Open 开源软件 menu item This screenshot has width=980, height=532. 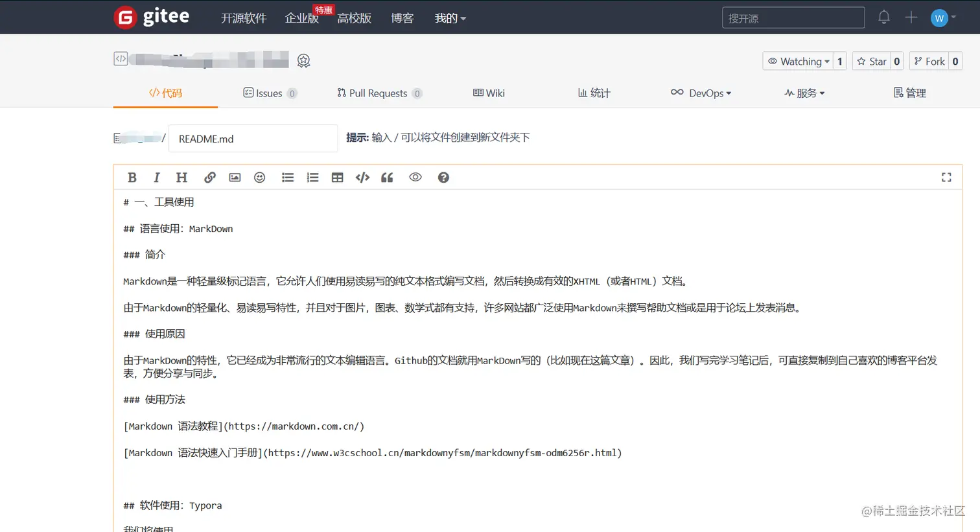point(244,18)
